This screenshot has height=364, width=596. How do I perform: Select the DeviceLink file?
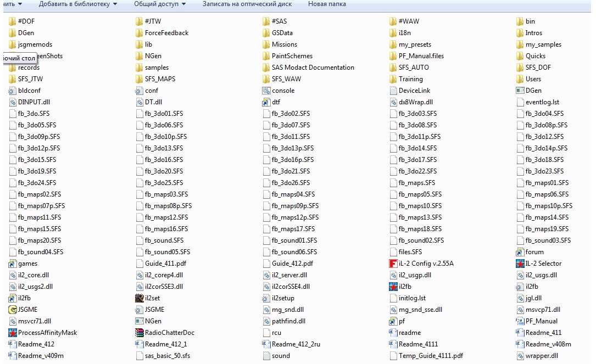pyautogui.click(x=410, y=91)
